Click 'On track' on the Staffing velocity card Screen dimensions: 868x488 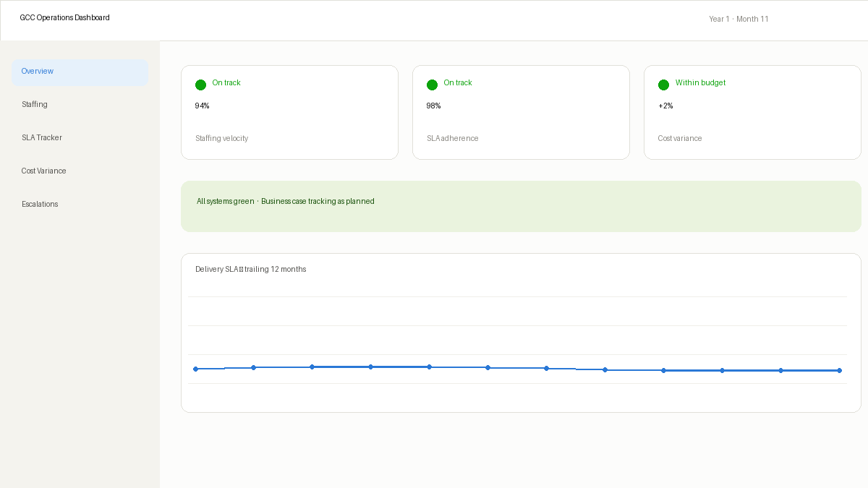pos(226,83)
